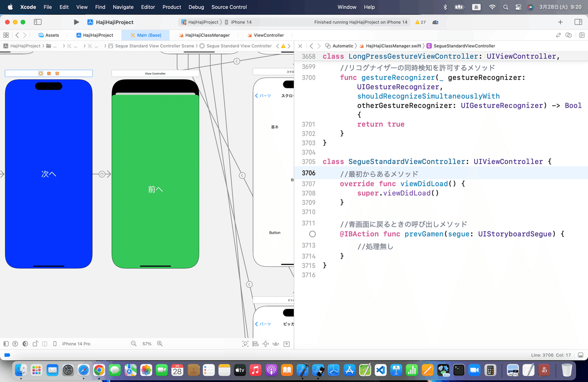This screenshot has width=588, height=382.
Task: Open the Product menu
Action: [172, 7]
